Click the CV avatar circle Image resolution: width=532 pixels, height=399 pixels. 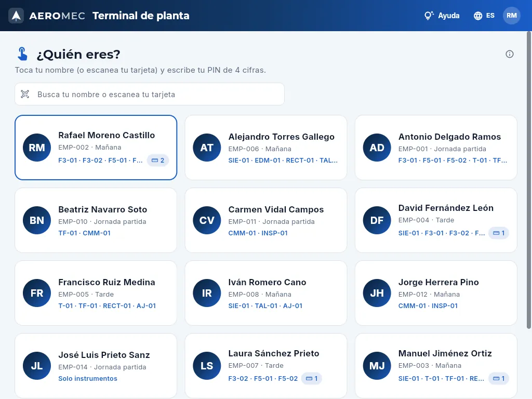pyautogui.click(x=207, y=220)
